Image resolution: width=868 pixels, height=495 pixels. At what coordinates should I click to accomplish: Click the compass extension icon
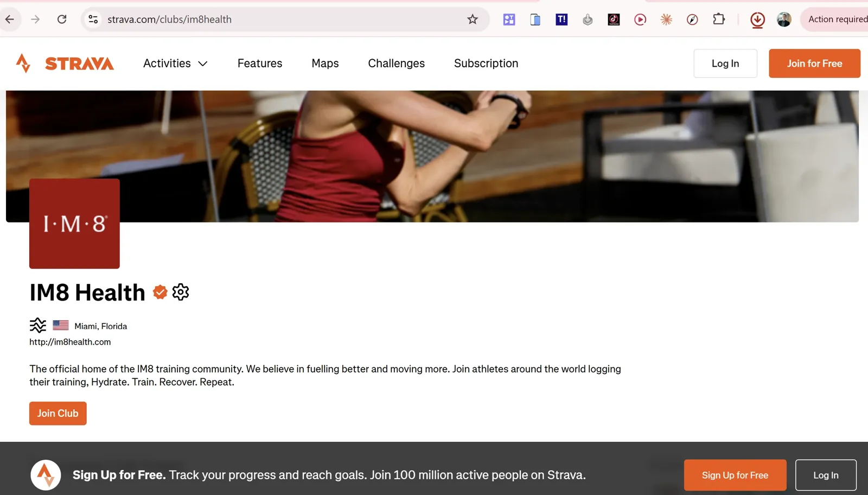(x=692, y=20)
